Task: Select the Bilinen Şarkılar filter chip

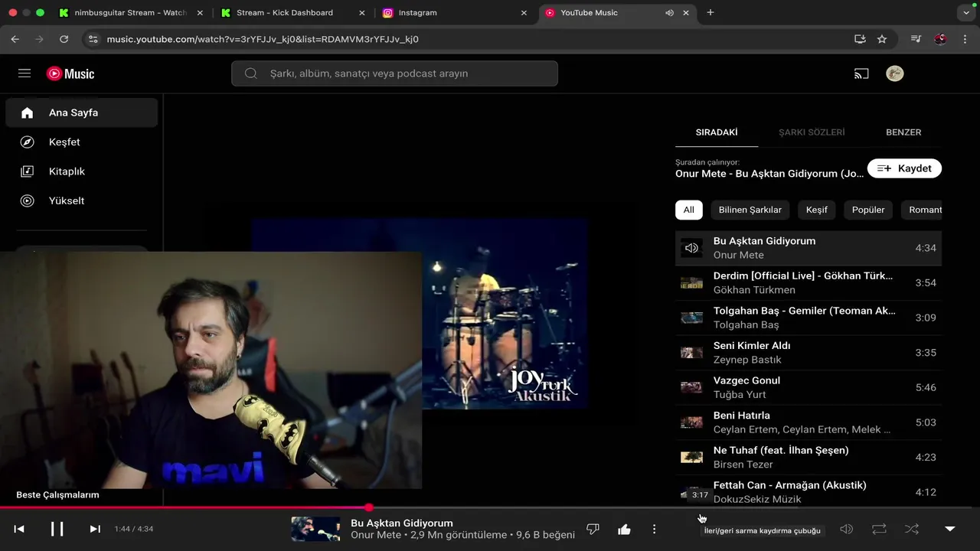Action: click(750, 210)
